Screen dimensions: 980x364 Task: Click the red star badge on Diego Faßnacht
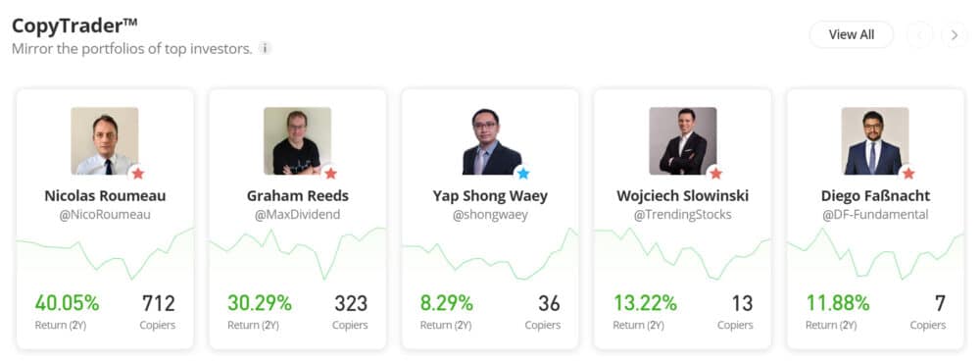(908, 174)
